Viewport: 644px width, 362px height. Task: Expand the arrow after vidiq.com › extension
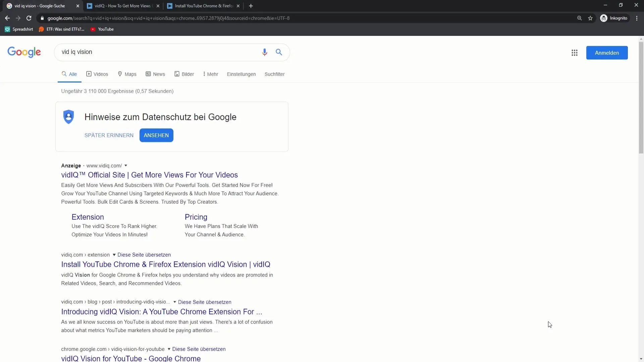(x=114, y=255)
